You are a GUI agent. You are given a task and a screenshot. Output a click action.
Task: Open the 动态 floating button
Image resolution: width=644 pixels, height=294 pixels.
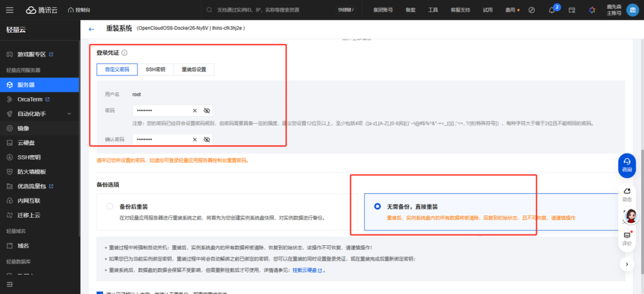pyautogui.click(x=627, y=194)
